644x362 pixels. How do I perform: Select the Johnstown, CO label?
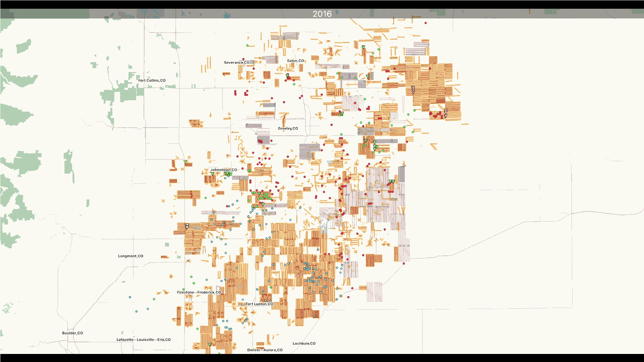click(223, 170)
